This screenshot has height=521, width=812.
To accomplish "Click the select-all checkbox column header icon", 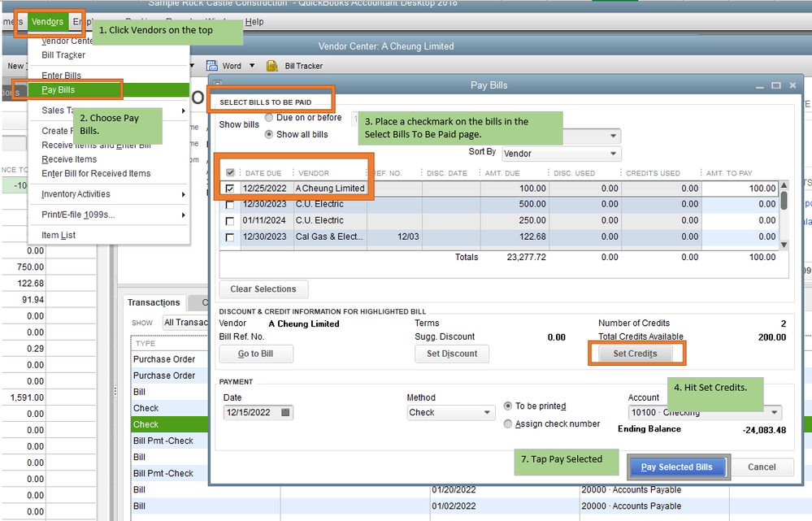I will point(230,173).
